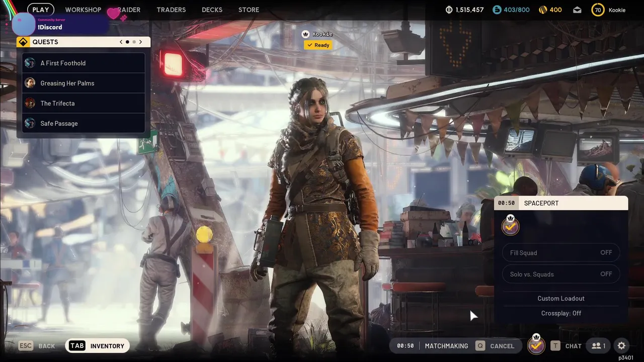
Task: Open the RAIDER tab
Action: pyautogui.click(x=129, y=10)
